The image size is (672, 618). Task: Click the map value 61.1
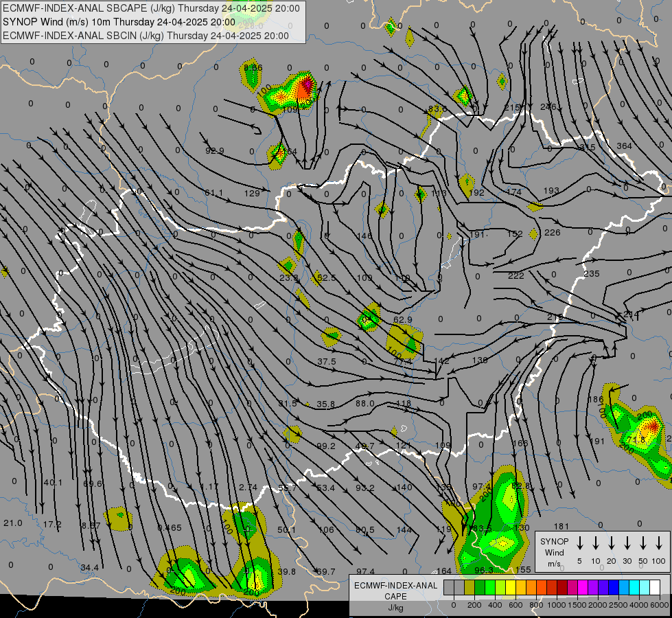click(x=213, y=192)
